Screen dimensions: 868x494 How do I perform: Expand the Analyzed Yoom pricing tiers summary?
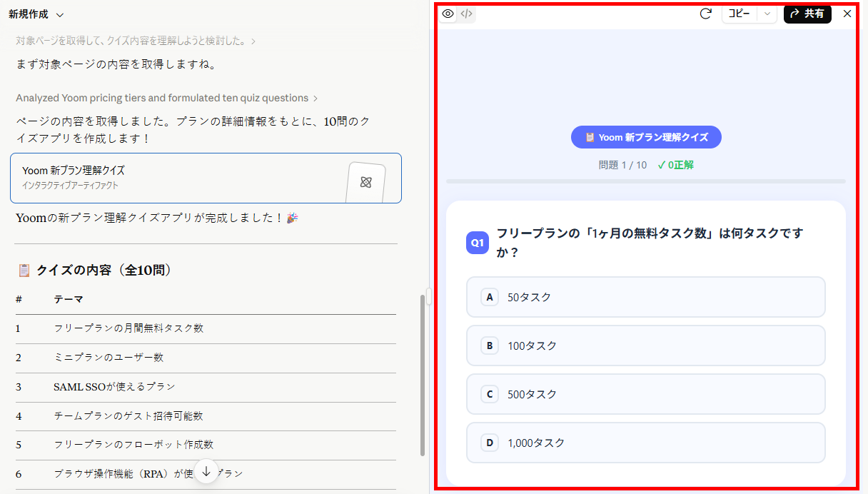tap(167, 98)
